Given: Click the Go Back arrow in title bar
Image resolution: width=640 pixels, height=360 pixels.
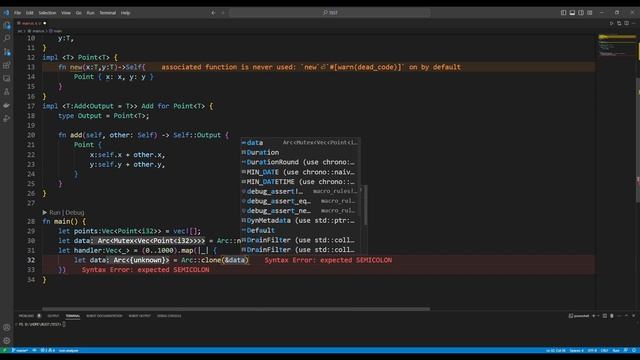Looking at the screenshot, I should point(213,13).
